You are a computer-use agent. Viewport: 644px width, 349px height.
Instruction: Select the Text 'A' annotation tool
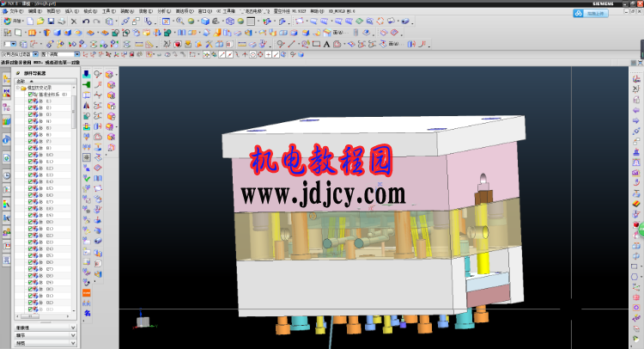coord(327,44)
